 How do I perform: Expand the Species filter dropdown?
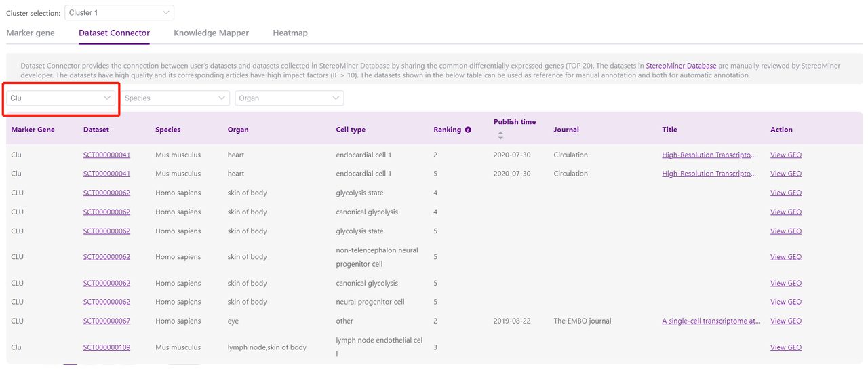tap(175, 98)
